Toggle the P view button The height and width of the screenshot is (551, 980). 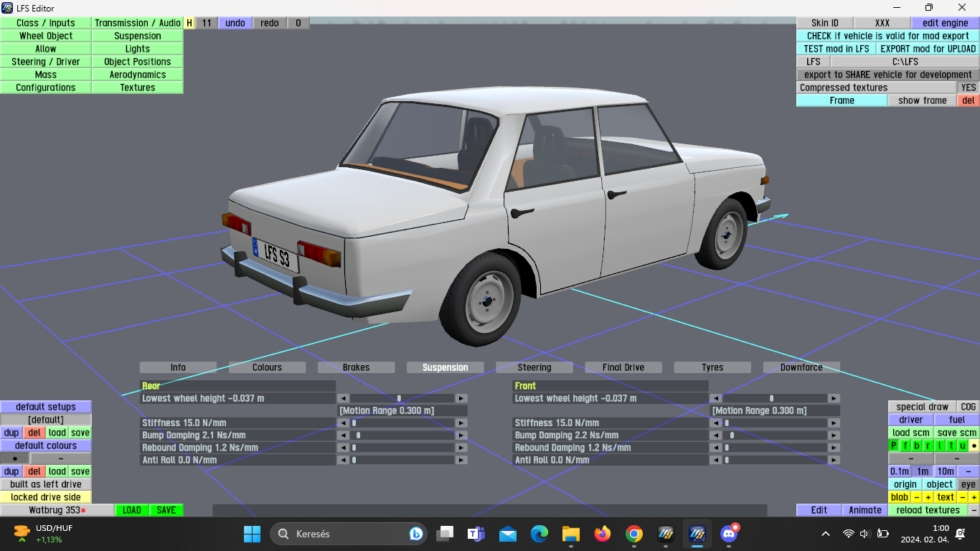[894, 446]
